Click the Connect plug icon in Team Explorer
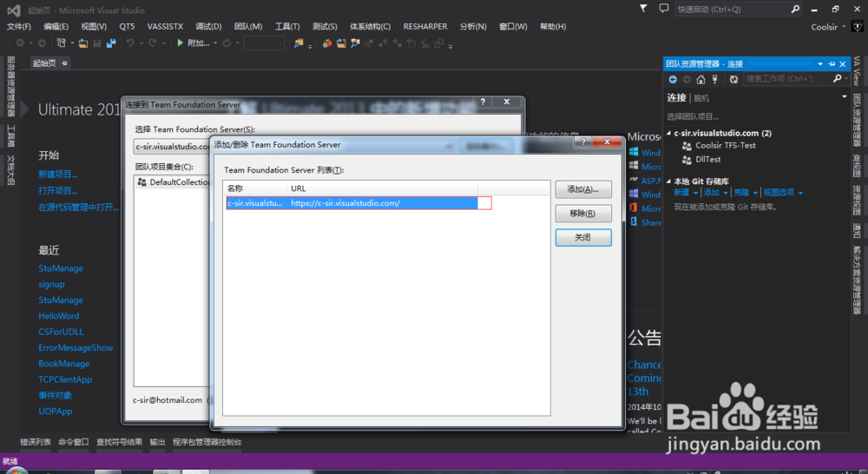Image resolution: width=868 pixels, height=474 pixels. [714, 79]
